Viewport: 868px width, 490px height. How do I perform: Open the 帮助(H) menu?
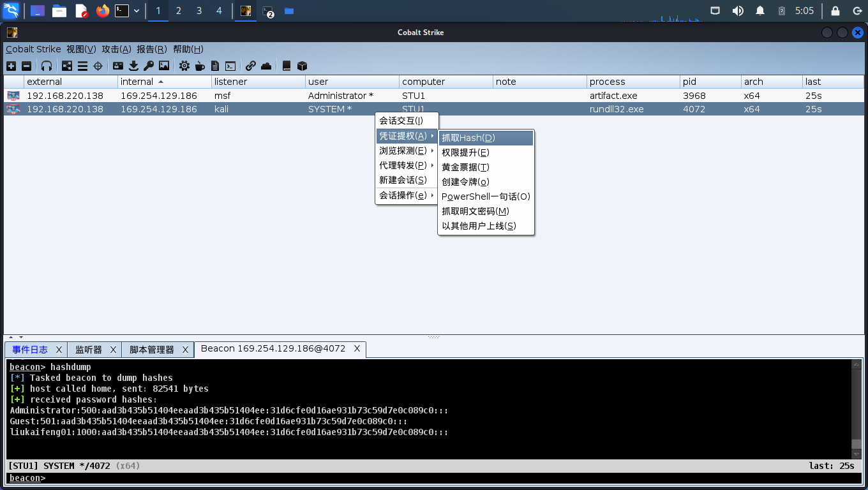(188, 49)
